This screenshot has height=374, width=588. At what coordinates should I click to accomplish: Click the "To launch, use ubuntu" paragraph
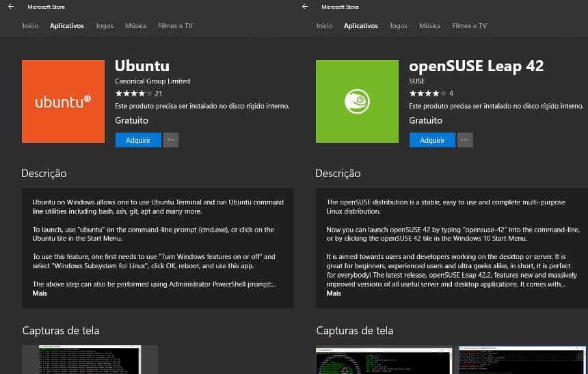153,234
